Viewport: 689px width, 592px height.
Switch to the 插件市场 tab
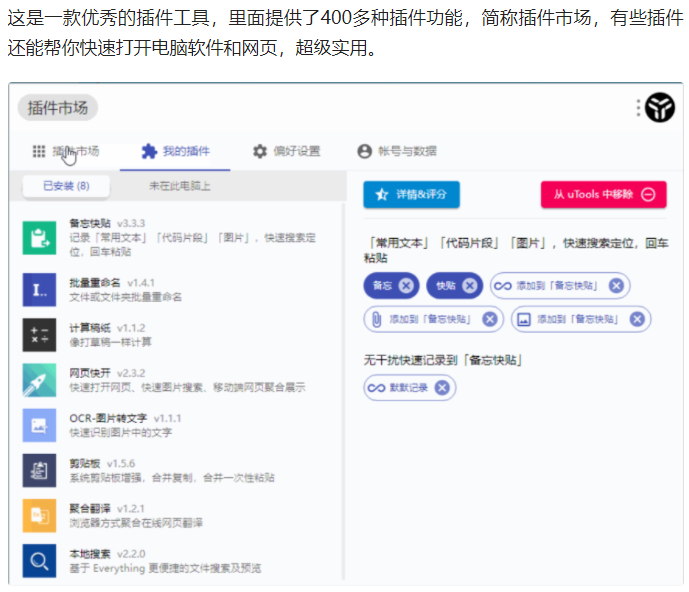tap(66, 151)
